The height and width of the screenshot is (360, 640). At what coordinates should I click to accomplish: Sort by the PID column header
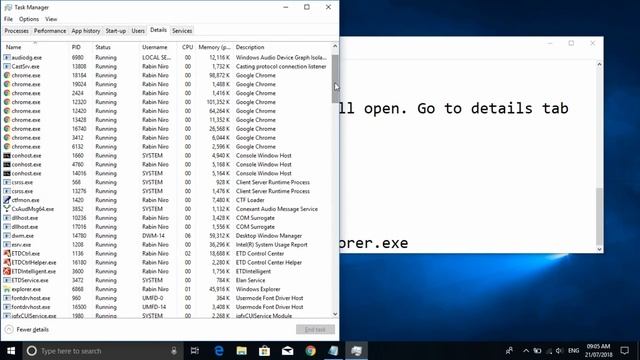click(81, 47)
